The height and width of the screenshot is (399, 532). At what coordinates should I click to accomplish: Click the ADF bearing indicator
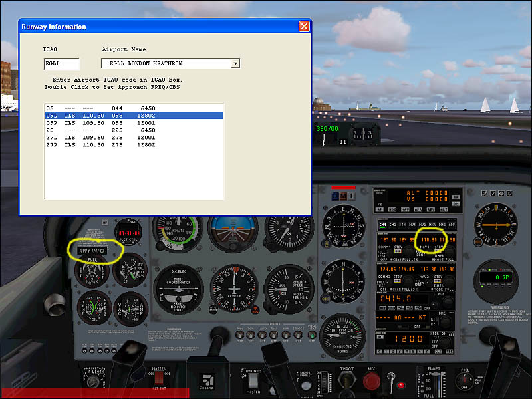click(x=496, y=225)
